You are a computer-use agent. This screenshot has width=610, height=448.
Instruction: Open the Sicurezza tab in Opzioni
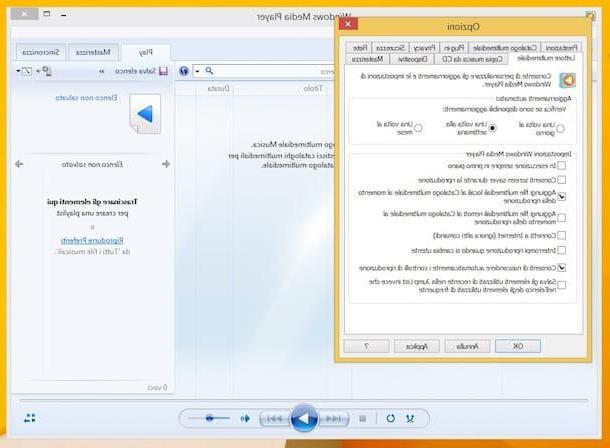click(x=391, y=48)
